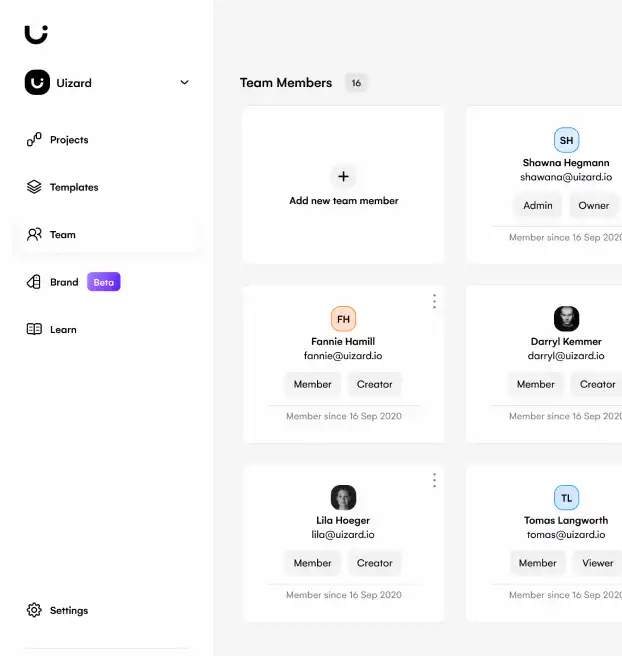Open the Learn book icon
Screen dimensions: 622x656
point(34,329)
